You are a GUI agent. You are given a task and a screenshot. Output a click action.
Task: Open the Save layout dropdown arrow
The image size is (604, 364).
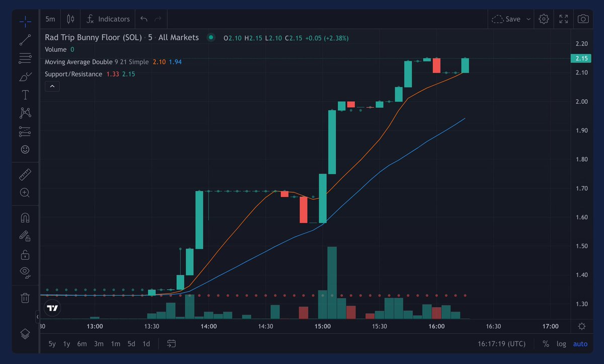[528, 19]
